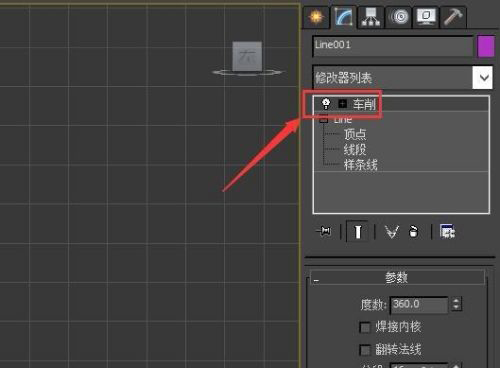
Task: Open the 修改器列表 dropdown
Action: pos(402,77)
